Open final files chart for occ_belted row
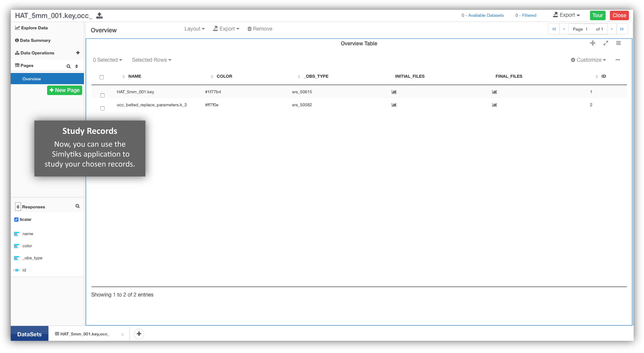 [494, 105]
